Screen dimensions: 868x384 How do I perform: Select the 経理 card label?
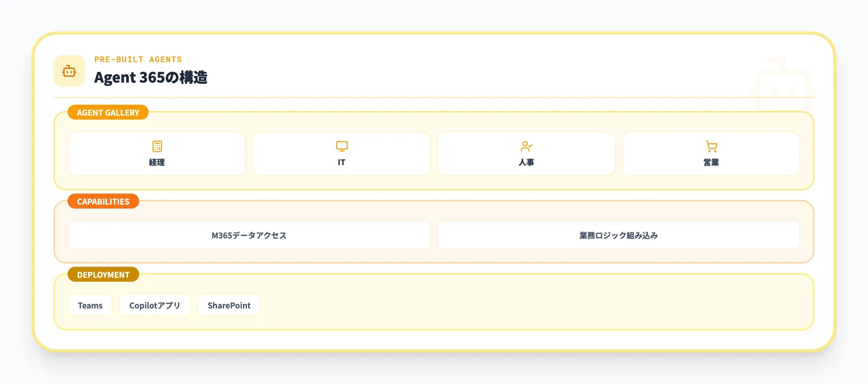coord(157,162)
